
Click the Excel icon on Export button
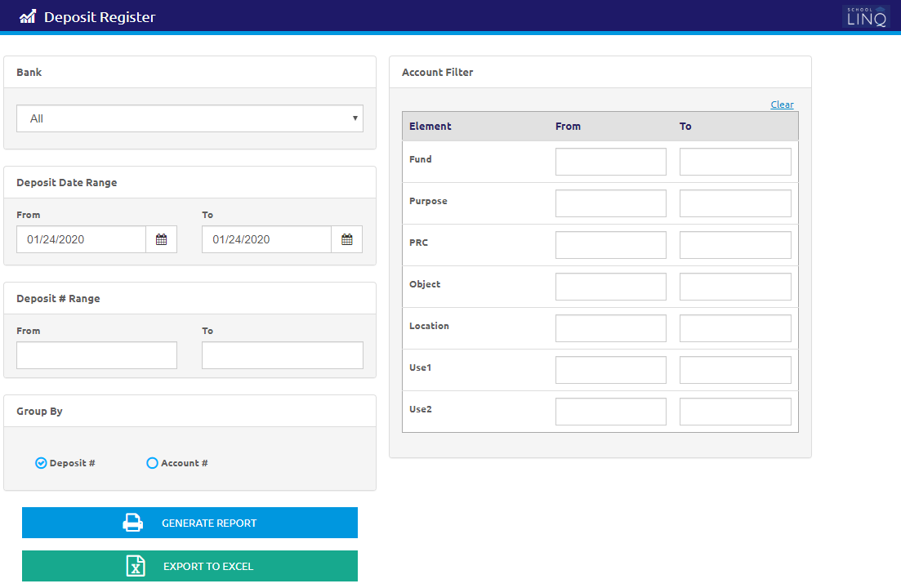(x=136, y=566)
